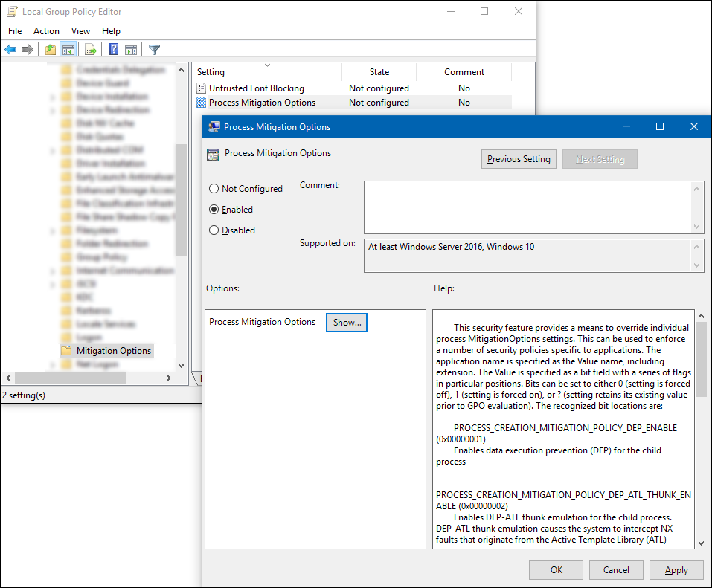This screenshot has height=588, width=712.
Task: Click the Forward arrow toolbar icon
Action: pos(28,50)
